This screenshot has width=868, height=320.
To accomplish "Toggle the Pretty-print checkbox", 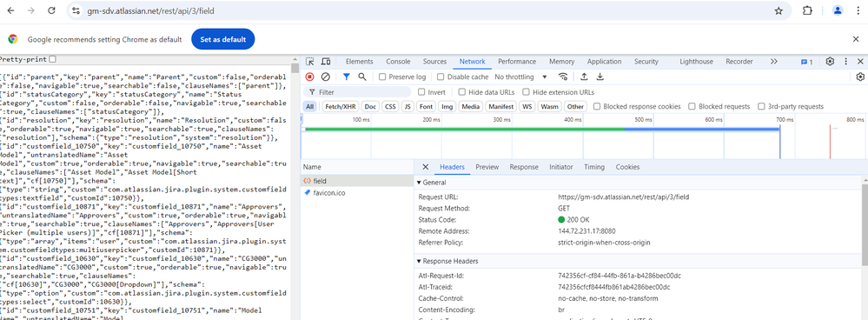I will point(53,59).
